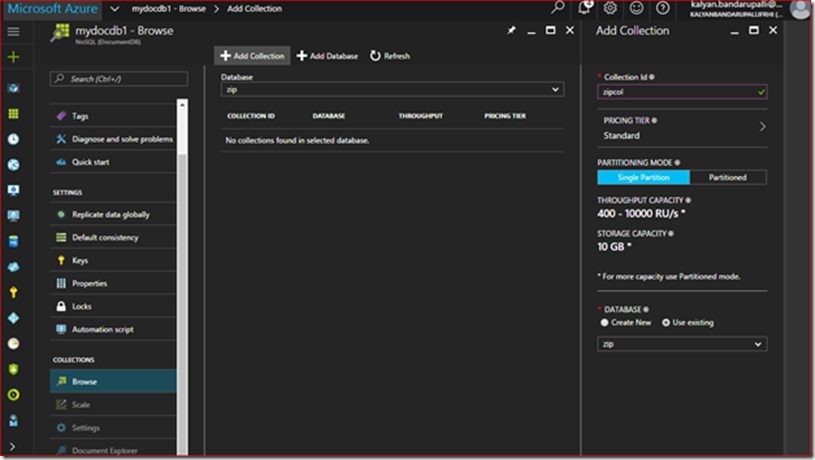Click the Throughput Capacity info icon
Viewport: 815px width, 460px height.
point(688,200)
